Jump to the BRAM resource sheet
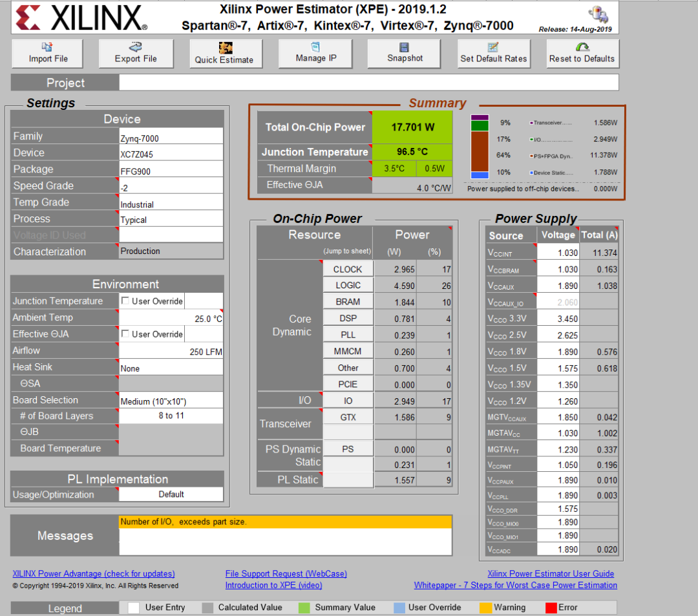This screenshot has height=616, width=698. tap(348, 301)
